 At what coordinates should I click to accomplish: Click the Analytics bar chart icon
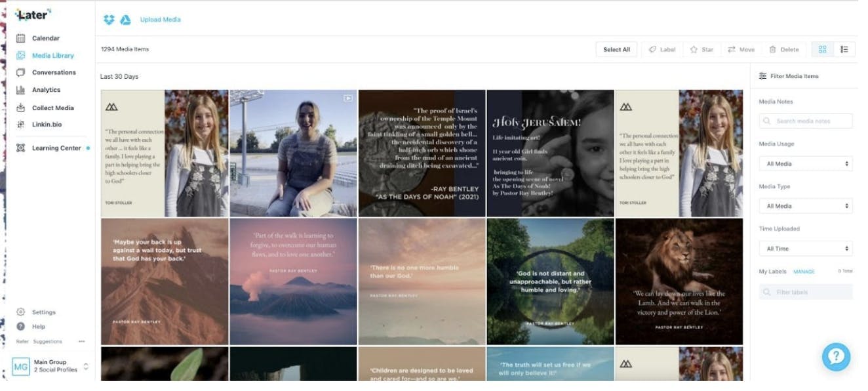point(20,90)
